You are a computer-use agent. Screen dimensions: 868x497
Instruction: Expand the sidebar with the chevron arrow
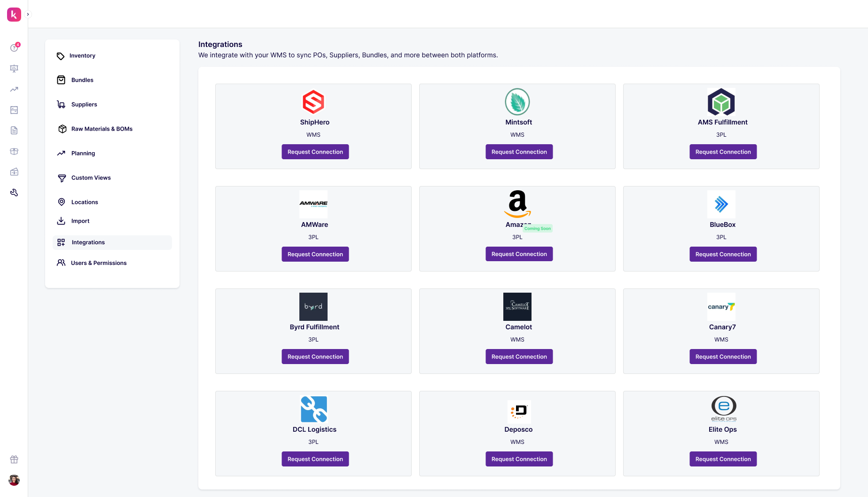coord(28,15)
